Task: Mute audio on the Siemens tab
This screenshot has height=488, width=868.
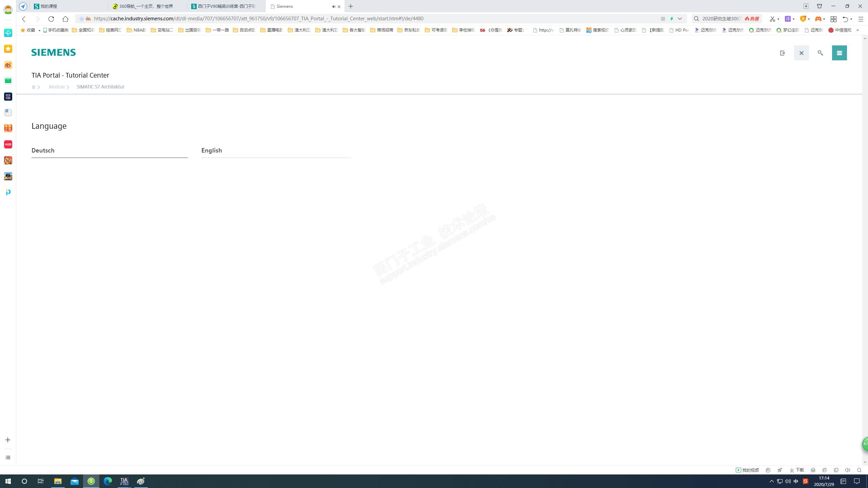Action: point(333,6)
